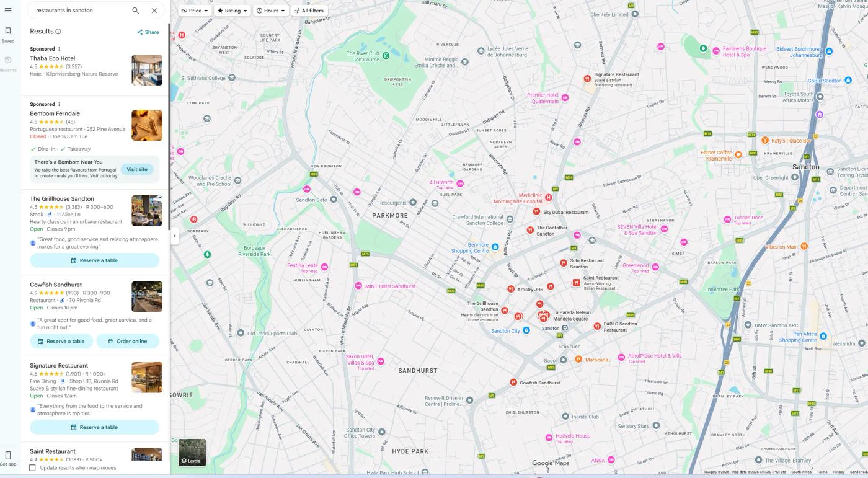Open options menu for Bembom Ferndale sponsored ad
This screenshot has width=868, height=478.
coord(60,104)
